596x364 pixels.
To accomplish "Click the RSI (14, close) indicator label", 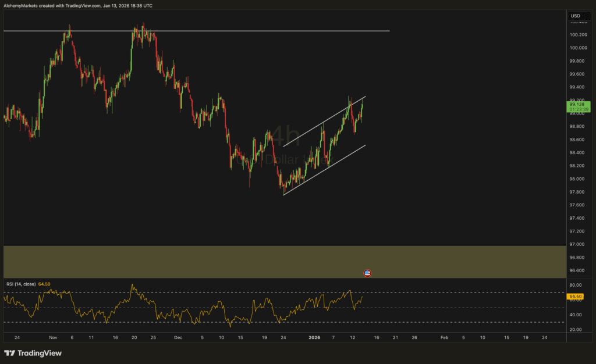I will click(21, 284).
